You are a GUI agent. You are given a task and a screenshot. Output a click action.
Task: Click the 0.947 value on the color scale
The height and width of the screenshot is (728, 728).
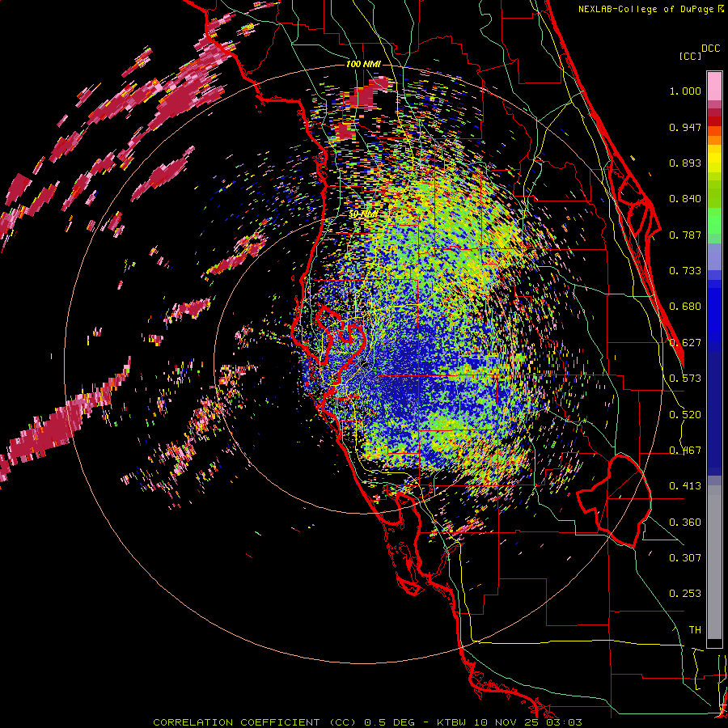tap(685, 127)
